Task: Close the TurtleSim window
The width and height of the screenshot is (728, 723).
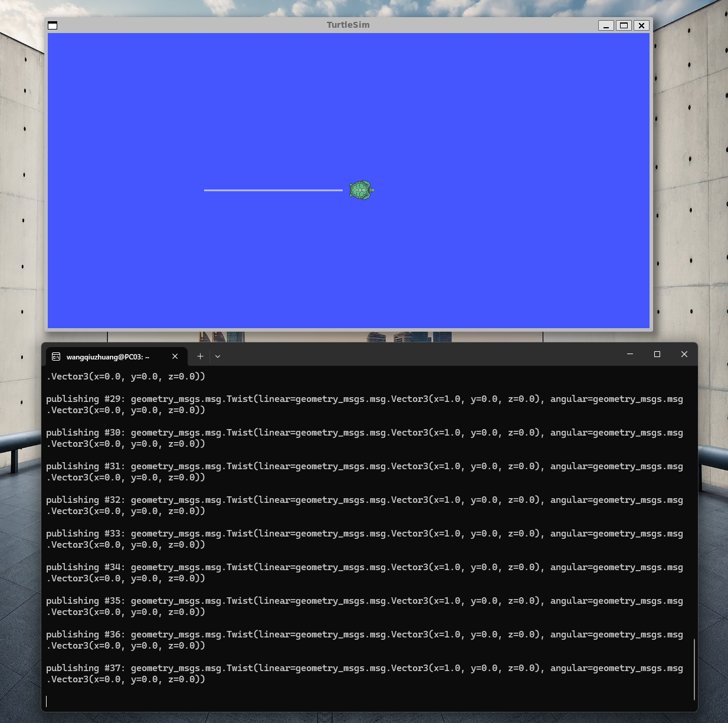Action: tap(641, 25)
